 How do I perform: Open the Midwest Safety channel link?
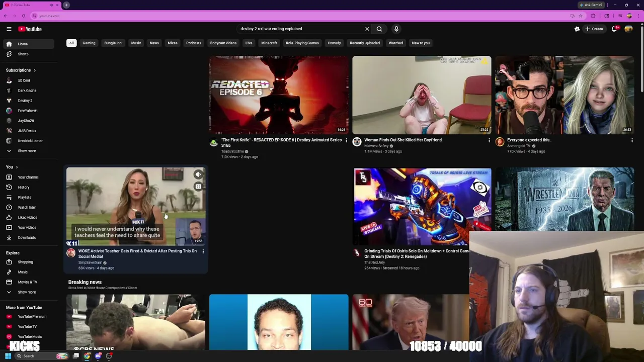[x=376, y=146]
